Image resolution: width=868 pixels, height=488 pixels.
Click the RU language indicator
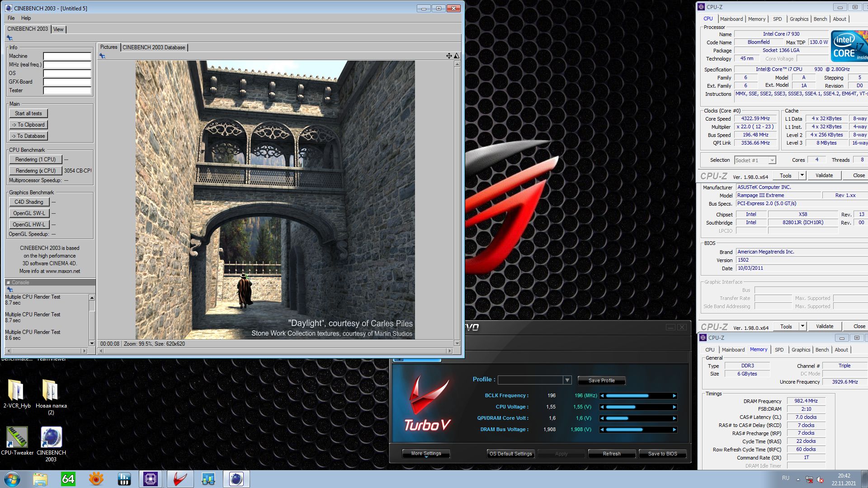pyautogui.click(x=786, y=478)
